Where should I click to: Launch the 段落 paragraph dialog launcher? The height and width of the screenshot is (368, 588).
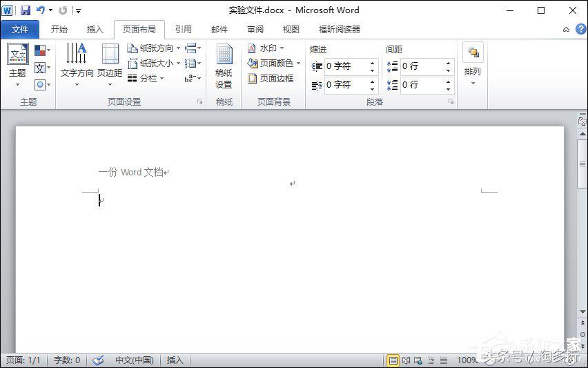[x=451, y=101]
